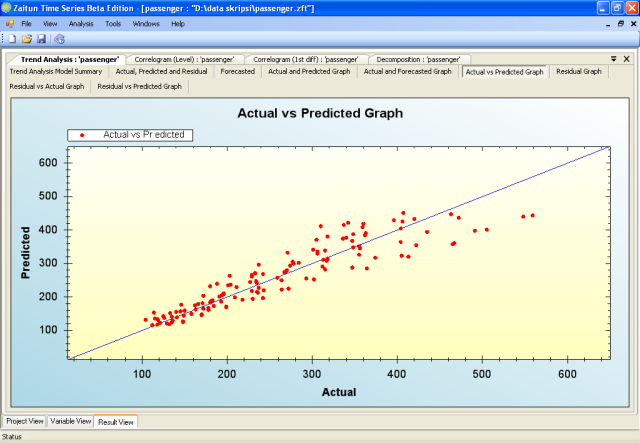Viewport: 640px width, 443px height.
Task: Show the Residual Graph tab
Action: (x=579, y=72)
